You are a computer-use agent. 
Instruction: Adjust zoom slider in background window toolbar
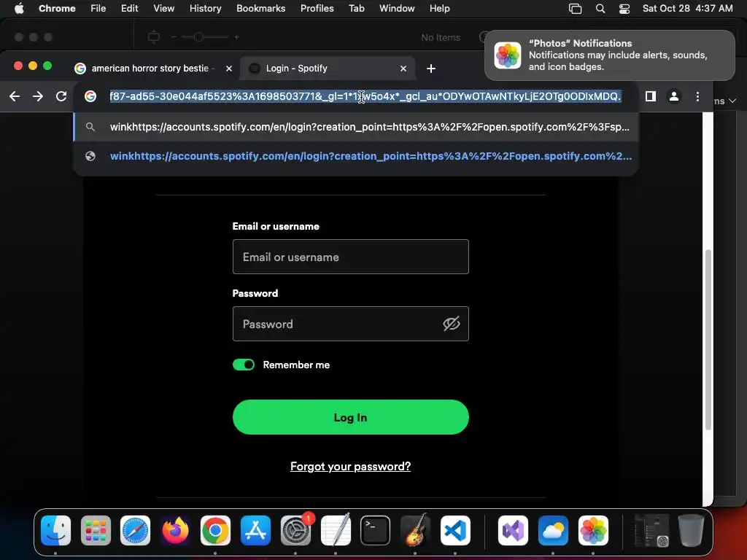198,36
